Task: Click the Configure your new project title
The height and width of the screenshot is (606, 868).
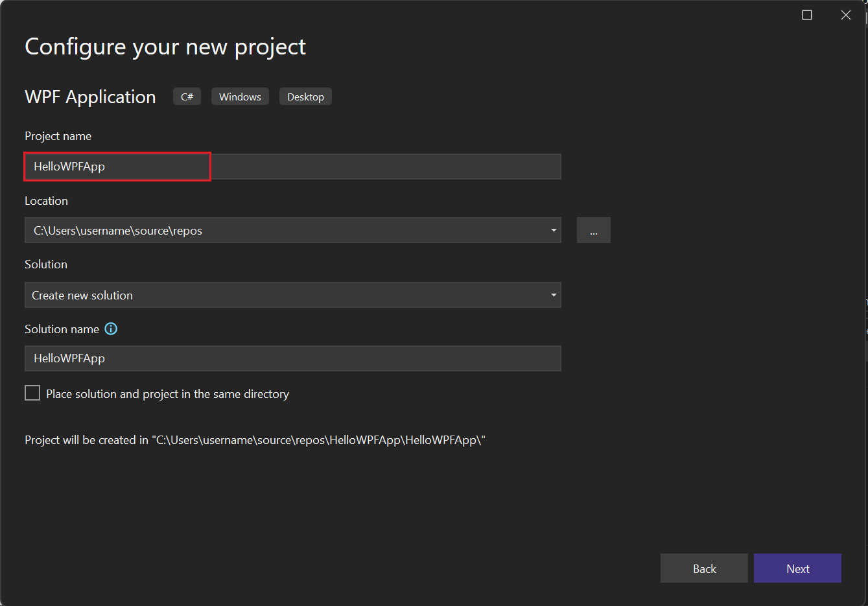Action: [165, 47]
